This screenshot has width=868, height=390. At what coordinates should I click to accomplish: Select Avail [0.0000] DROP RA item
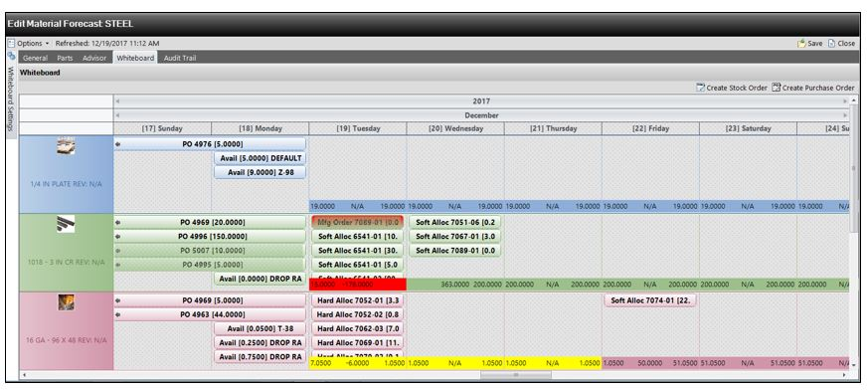(260, 279)
